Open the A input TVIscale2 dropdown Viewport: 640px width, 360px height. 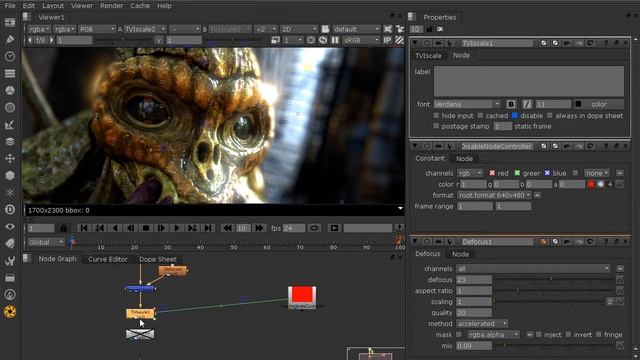click(x=145, y=29)
